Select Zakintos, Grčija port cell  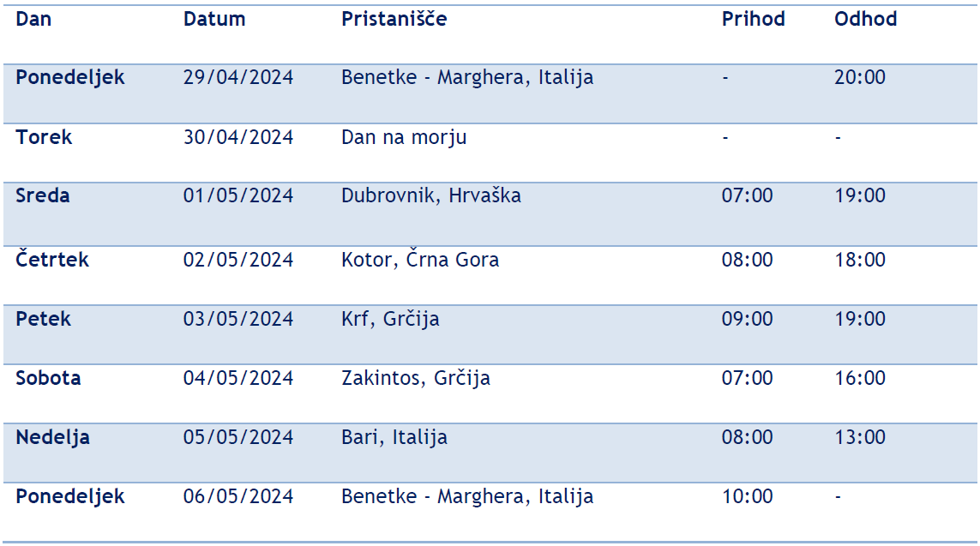coord(415,378)
